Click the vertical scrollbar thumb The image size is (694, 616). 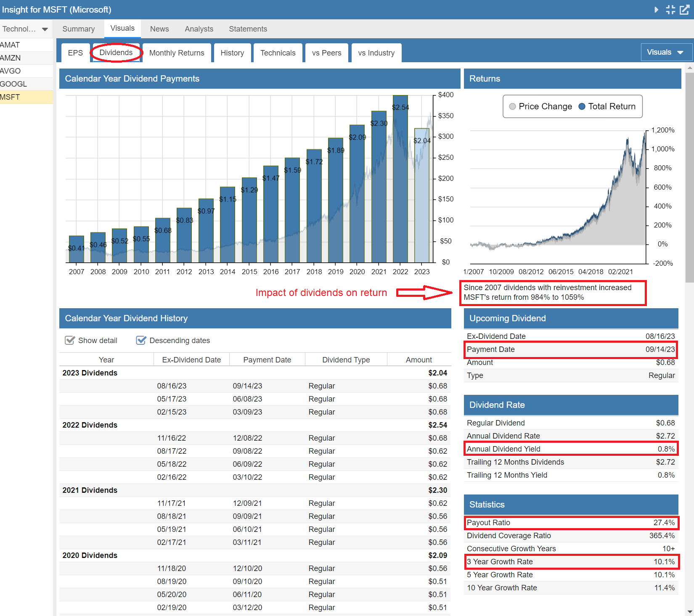click(x=689, y=177)
